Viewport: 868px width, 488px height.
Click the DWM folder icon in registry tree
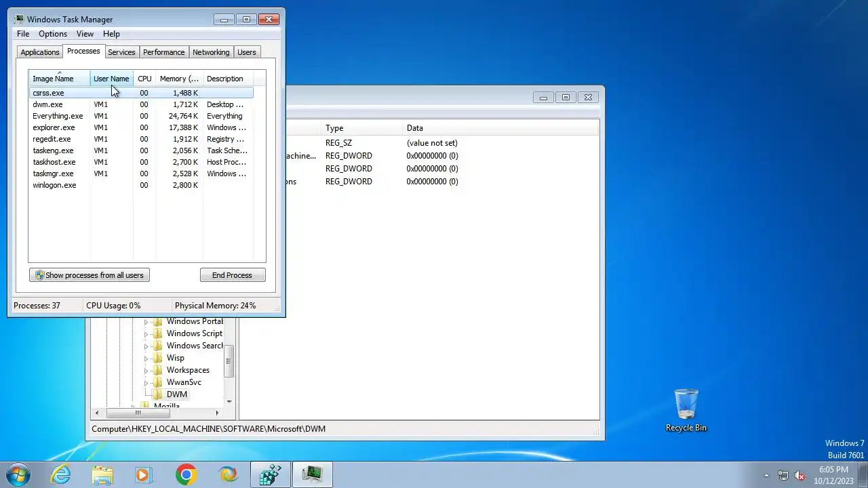point(158,394)
